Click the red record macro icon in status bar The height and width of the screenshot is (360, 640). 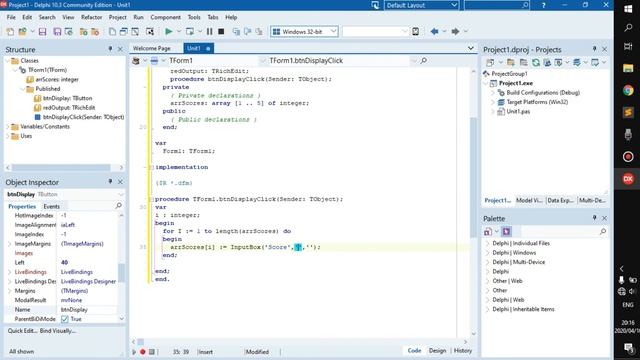click(x=142, y=351)
